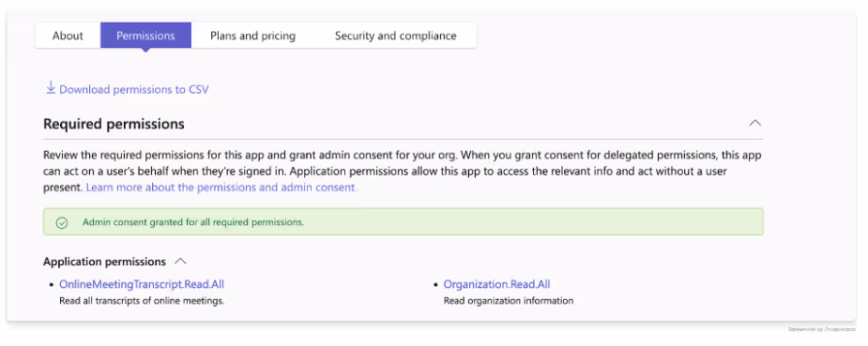This screenshot has width=868, height=346.
Task: Select the Permissions tab
Action: pos(145,36)
